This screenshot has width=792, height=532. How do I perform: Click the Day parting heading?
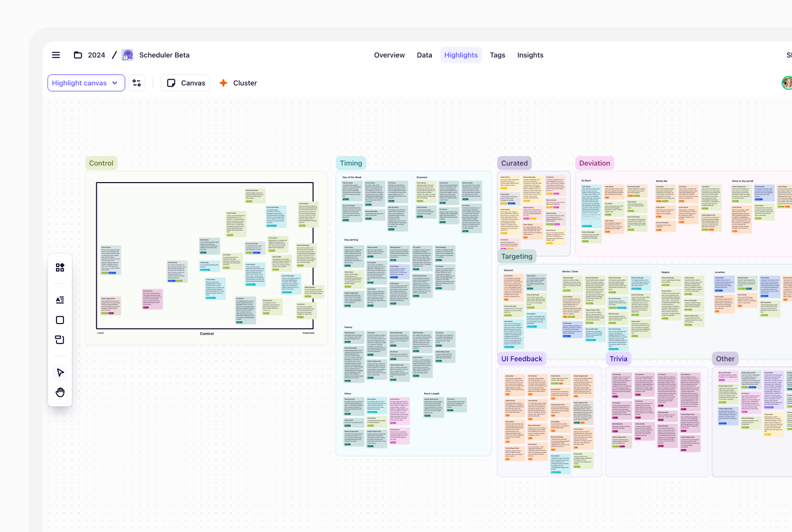click(351, 240)
